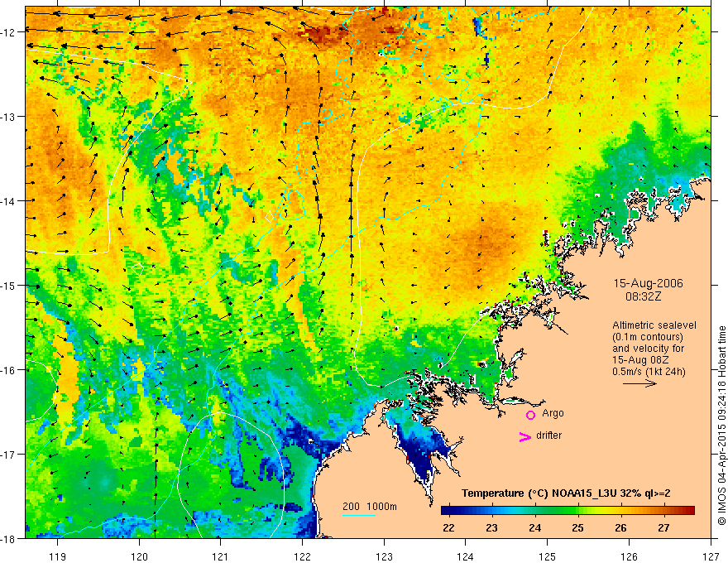The height and width of the screenshot is (563, 728).
Task: Click the color bar tick label '23'
Action: click(x=491, y=528)
